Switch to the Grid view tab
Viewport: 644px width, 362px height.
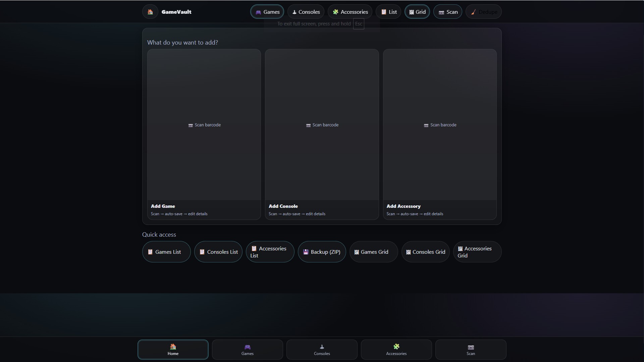click(417, 12)
